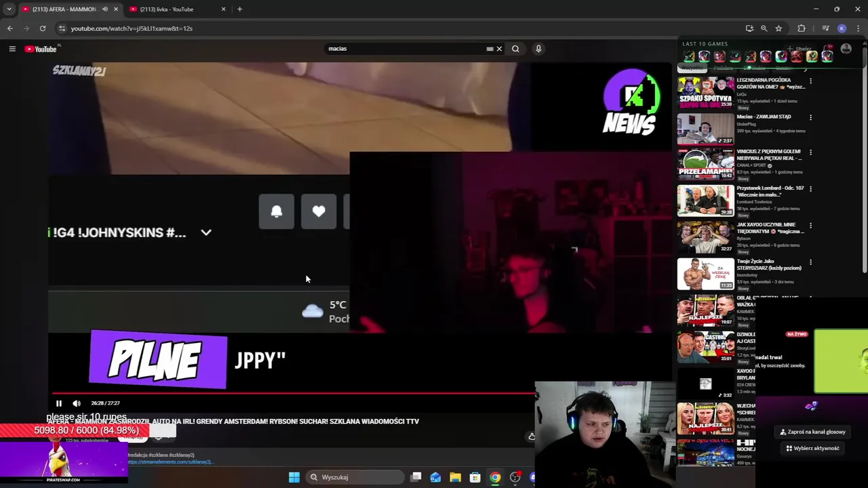The image size is (868, 488).
Task: Reload the current page
Action: 42,28
